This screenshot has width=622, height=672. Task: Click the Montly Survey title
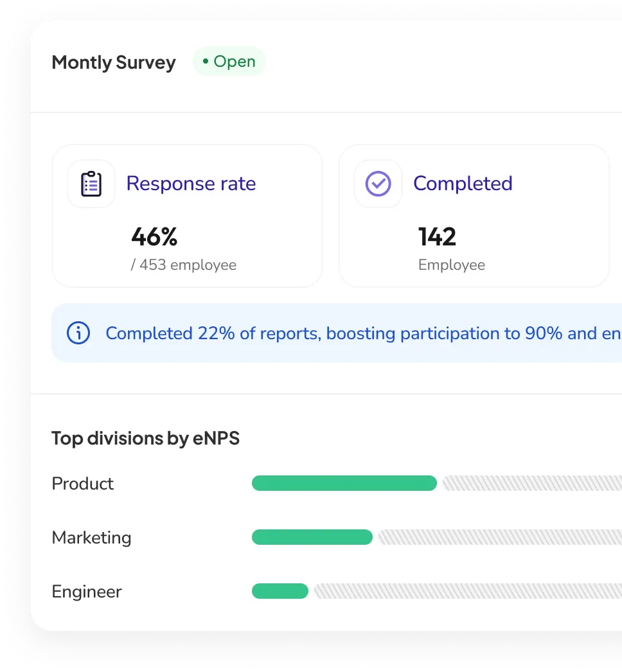[114, 62]
